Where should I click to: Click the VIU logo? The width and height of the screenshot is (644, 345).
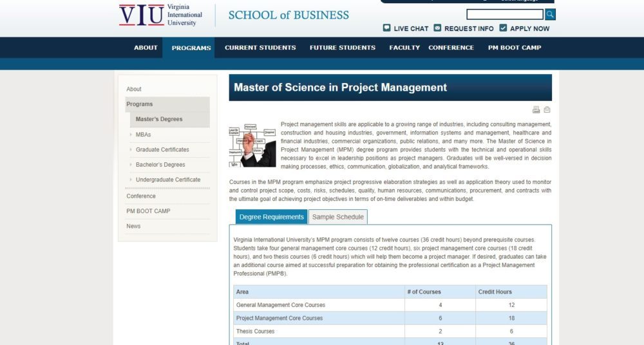pos(142,15)
